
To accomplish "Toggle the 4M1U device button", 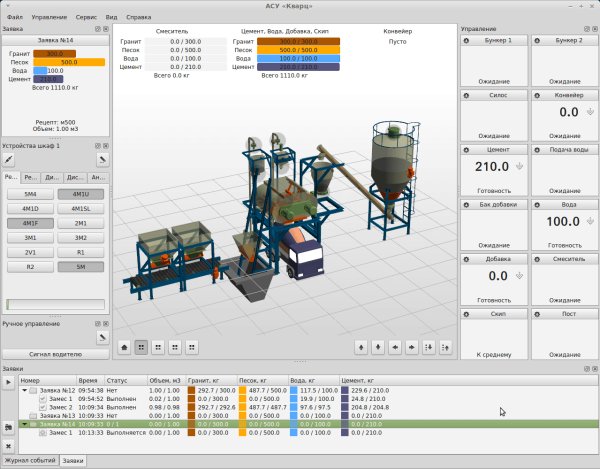I will point(80,194).
